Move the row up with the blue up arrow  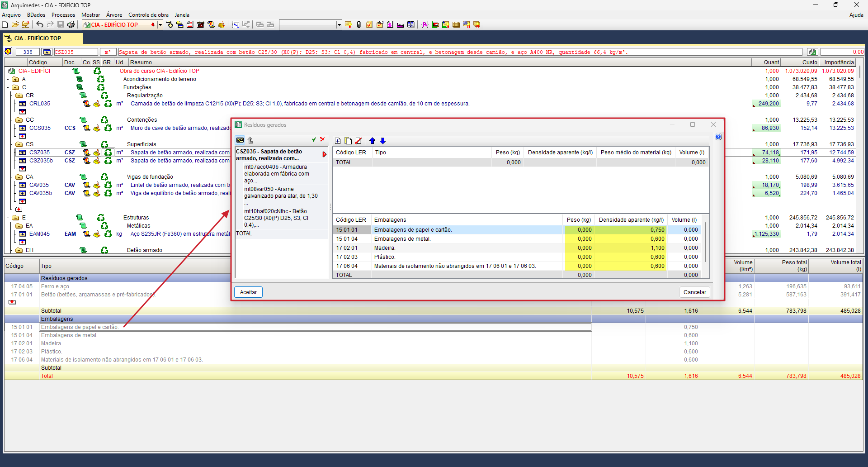372,141
